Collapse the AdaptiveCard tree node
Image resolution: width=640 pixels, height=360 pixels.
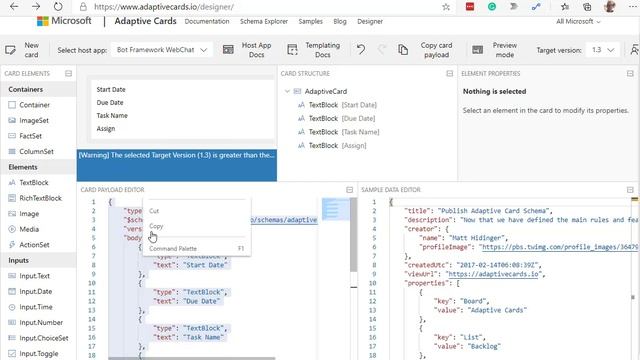coord(287,91)
